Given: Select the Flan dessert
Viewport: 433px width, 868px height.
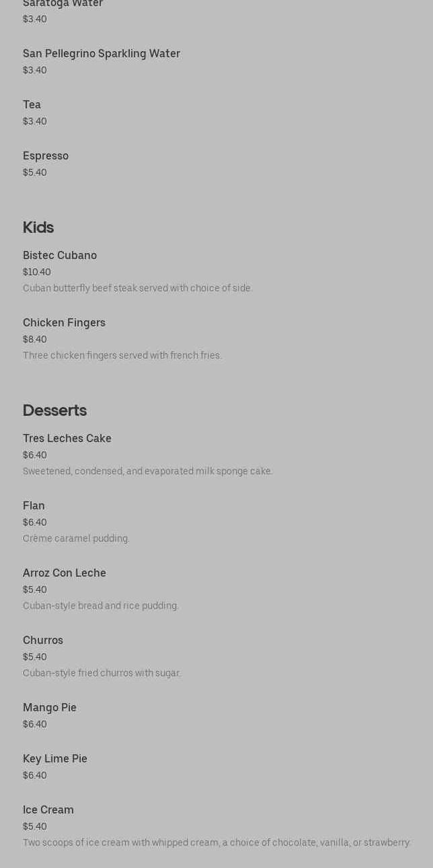Looking at the screenshot, I should click(34, 506).
